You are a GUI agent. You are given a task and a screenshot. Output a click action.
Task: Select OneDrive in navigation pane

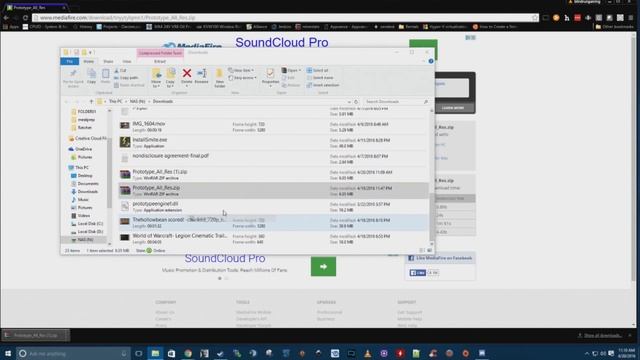click(x=83, y=149)
